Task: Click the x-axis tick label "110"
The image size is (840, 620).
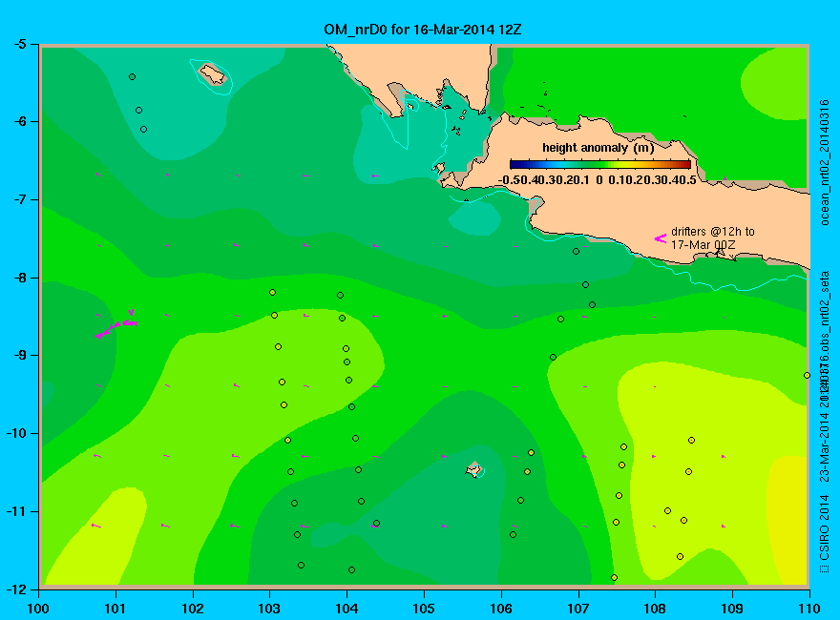Action: [809, 609]
